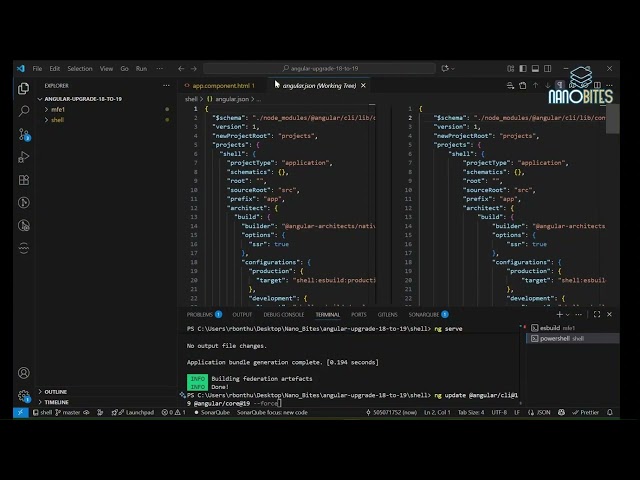The image size is (640, 480).
Task: Select the esbuild mfe1 terminal
Action: [573, 328]
